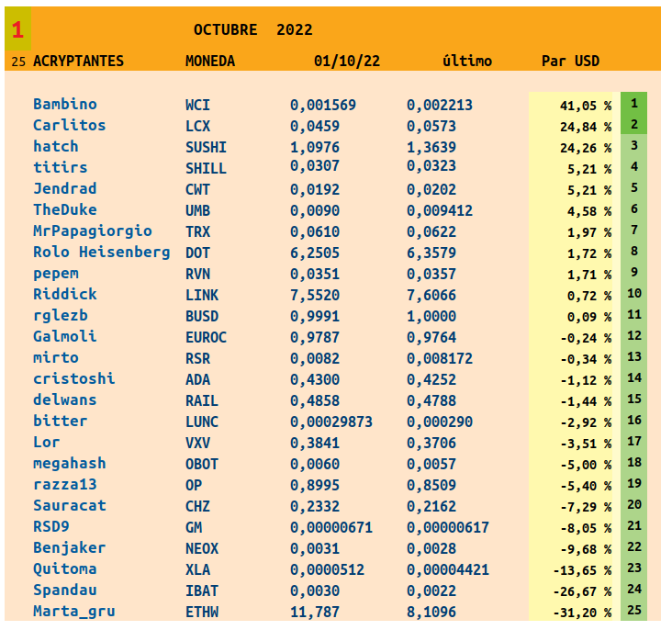
Task: Click the 41,05 % gain value
Action: tap(585, 106)
